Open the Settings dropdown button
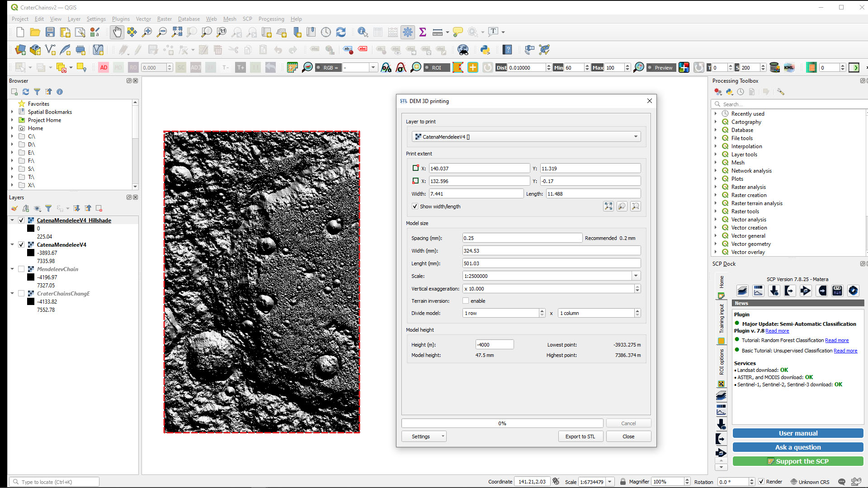 tap(424, 436)
